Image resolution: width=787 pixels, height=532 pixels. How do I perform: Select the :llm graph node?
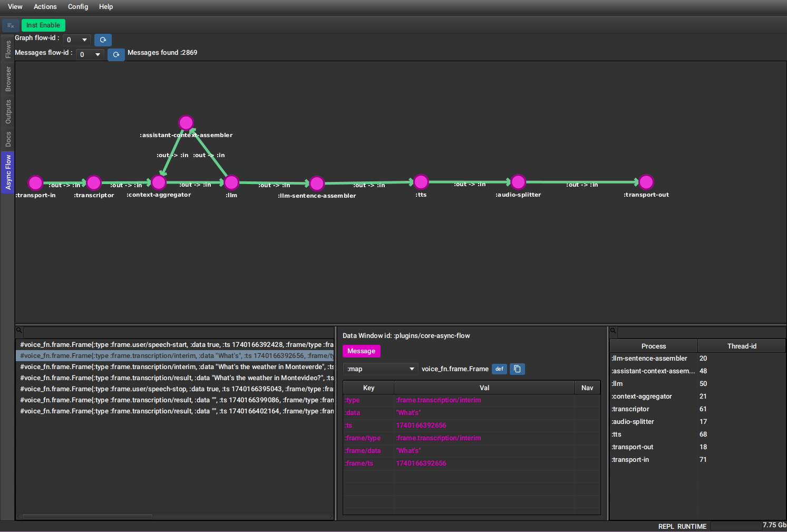tap(231, 182)
